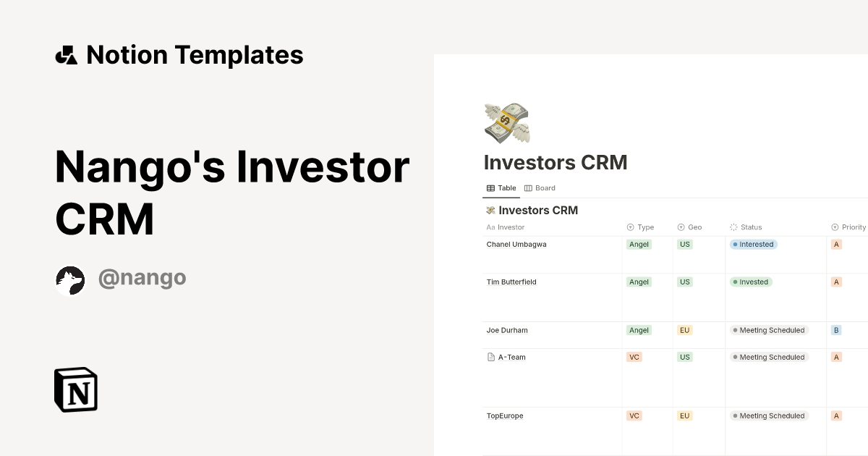Click the money-with-wings page emoji icon

point(506,123)
